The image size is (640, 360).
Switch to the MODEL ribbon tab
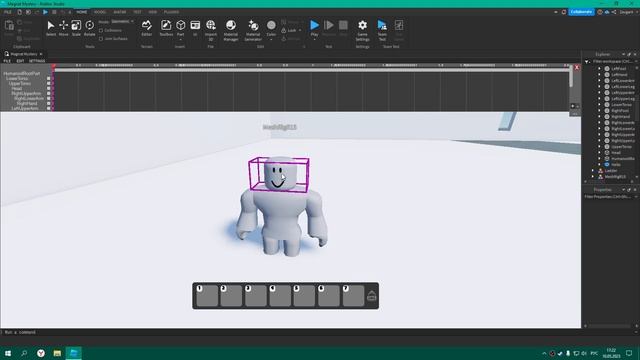point(100,12)
